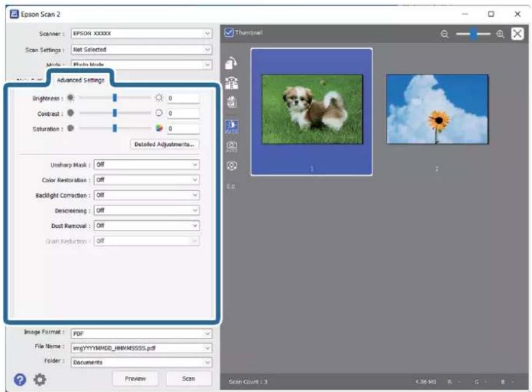The width and height of the screenshot is (532, 392).
Task: Open configuration with the gear icon
Action: pos(40,379)
